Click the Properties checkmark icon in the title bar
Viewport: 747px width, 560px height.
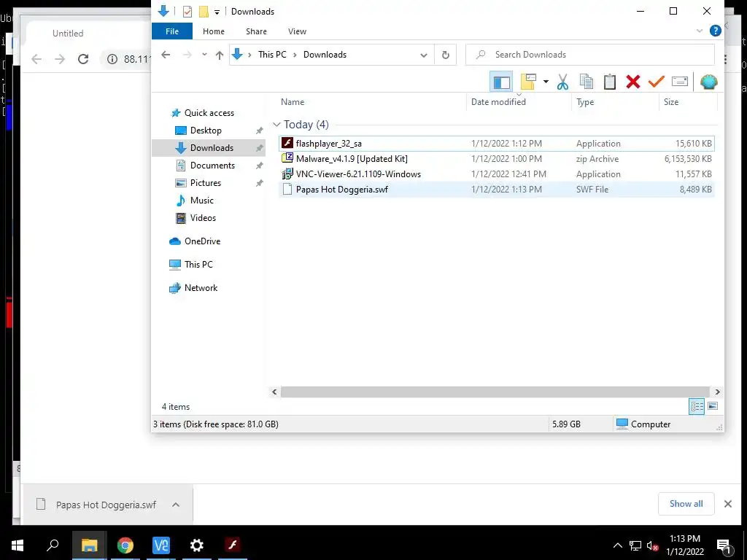point(187,12)
